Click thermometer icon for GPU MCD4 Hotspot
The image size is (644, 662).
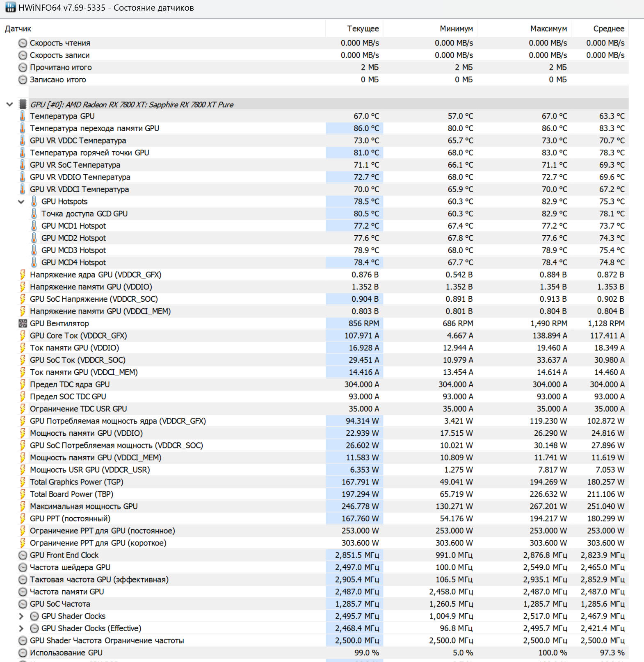coord(34,262)
